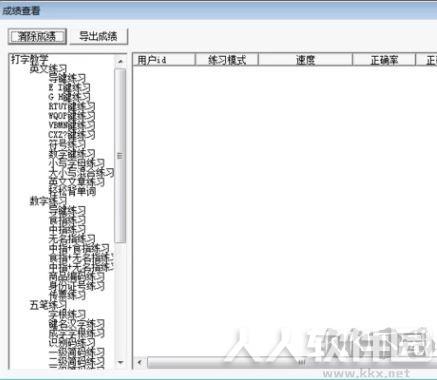Image resolution: width=437 pixels, height=380 pixels.
Task: Click the table's horizontal scroll left arrow
Action: pyautogui.click(x=140, y=362)
